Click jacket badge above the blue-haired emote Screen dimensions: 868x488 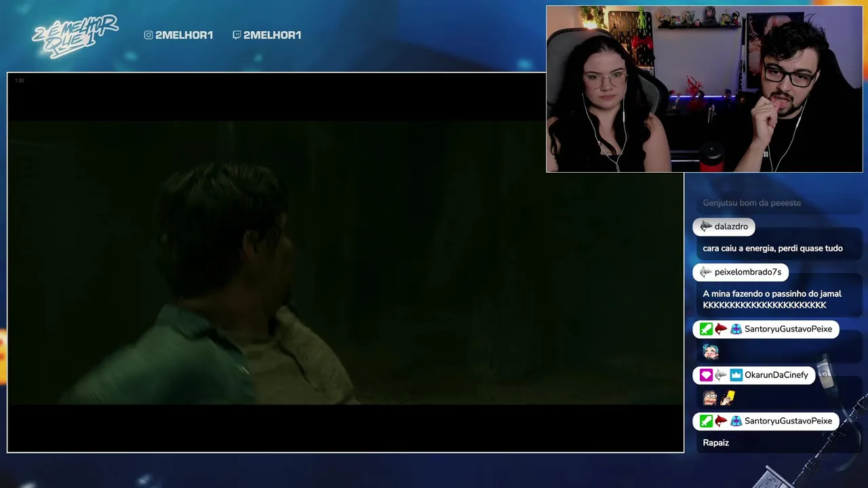[736, 329]
